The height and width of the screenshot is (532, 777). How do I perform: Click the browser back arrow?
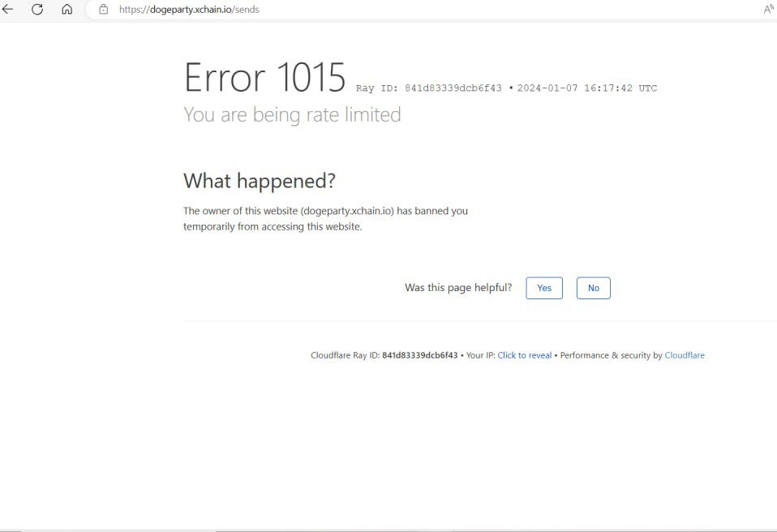tap(7, 9)
